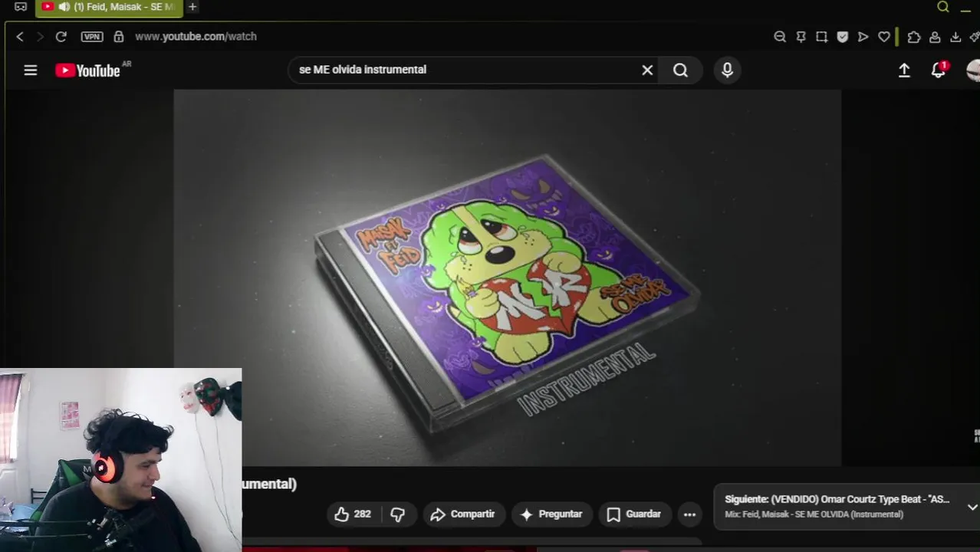The width and height of the screenshot is (980, 552).
Task: Open the YouTube hamburger guide menu
Action: pos(31,70)
